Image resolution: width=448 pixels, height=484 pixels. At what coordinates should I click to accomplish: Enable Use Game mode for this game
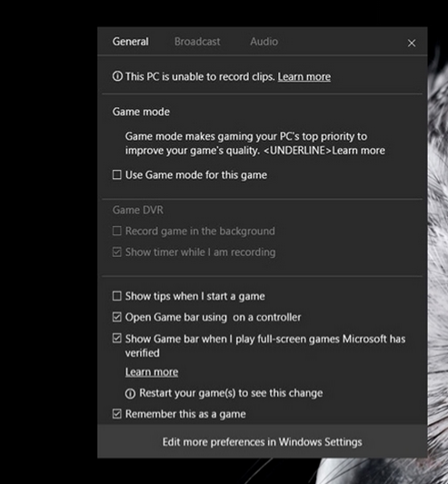(x=117, y=174)
